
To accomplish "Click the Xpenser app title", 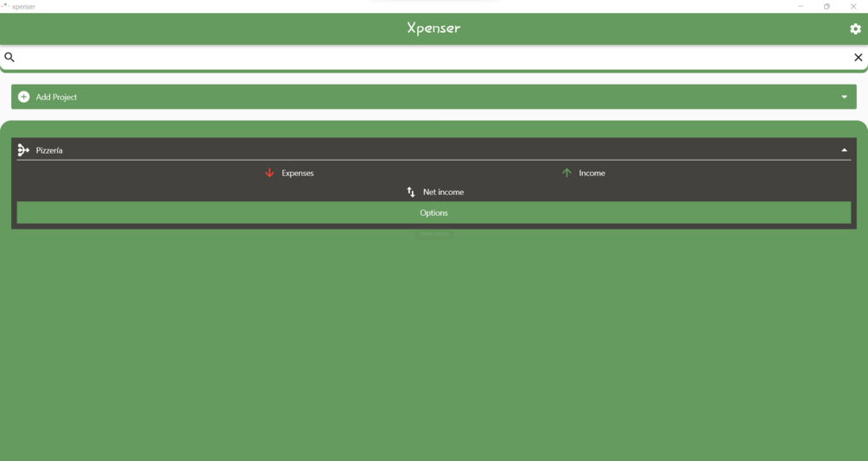I will tap(434, 28).
